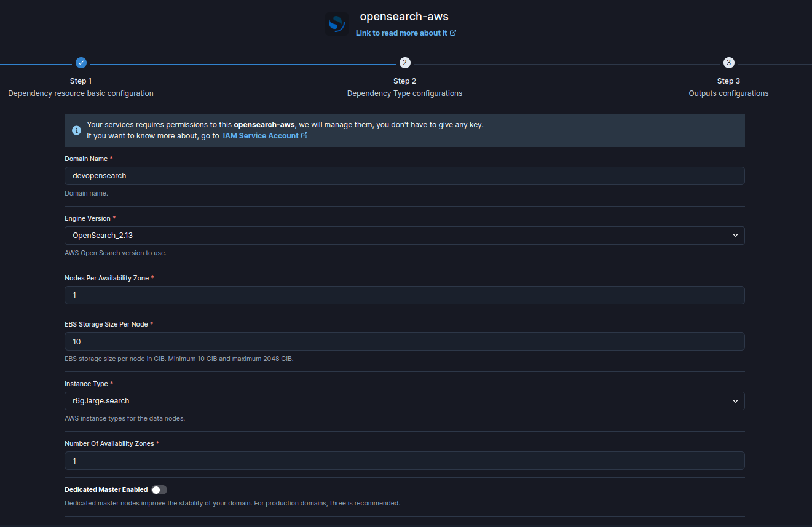Click the 'EBS Storage Size Per Node' label
This screenshot has height=527, width=812.
pyautogui.click(x=106, y=324)
